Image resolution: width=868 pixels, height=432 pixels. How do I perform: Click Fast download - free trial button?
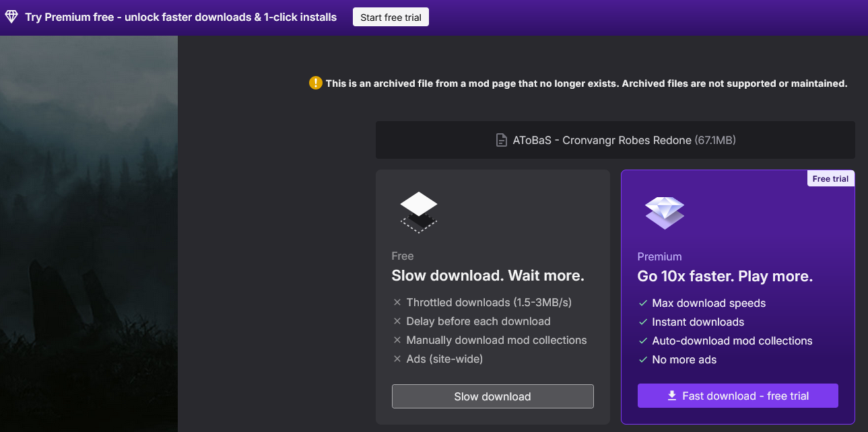click(737, 396)
